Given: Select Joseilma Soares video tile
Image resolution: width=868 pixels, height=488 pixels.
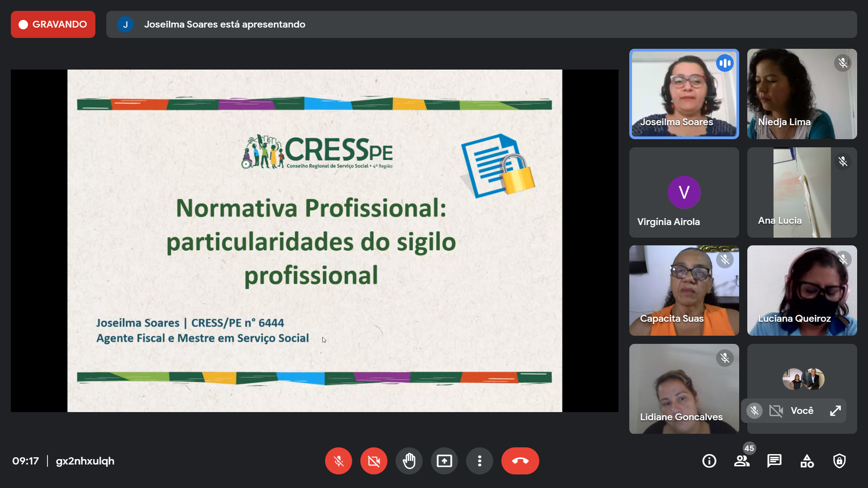Looking at the screenshot, I should point(684,94).
